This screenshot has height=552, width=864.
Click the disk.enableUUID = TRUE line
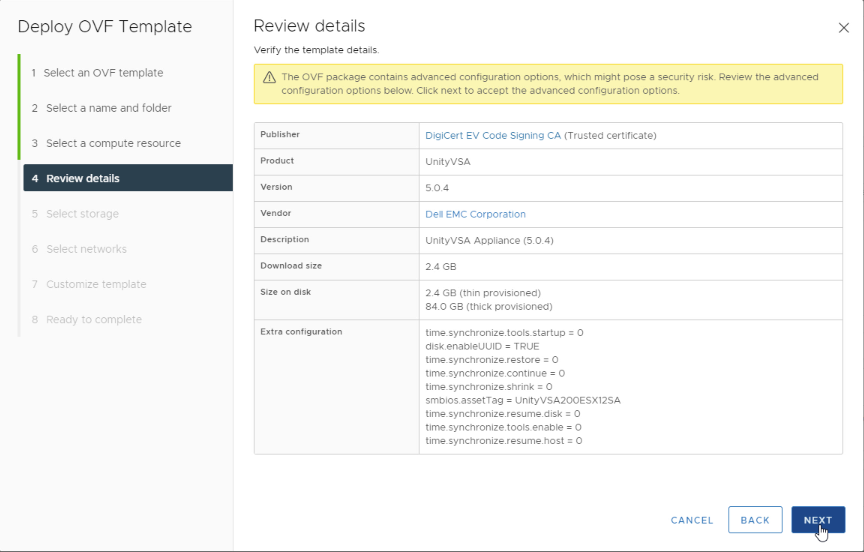pos(482,347)
